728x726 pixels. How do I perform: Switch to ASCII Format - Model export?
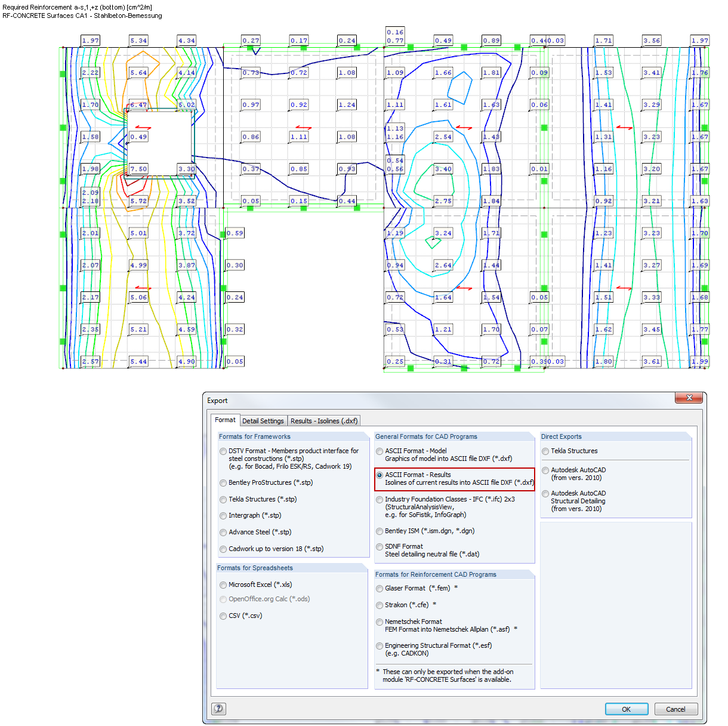380,451
